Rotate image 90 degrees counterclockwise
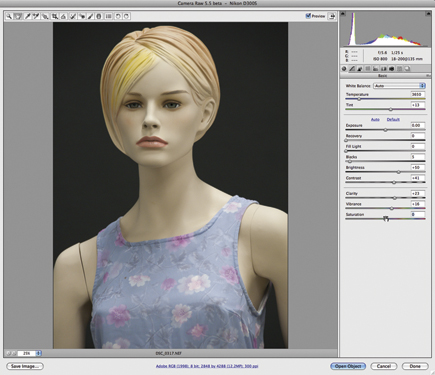This screenshot has width=435, height=375. (118, 16)
